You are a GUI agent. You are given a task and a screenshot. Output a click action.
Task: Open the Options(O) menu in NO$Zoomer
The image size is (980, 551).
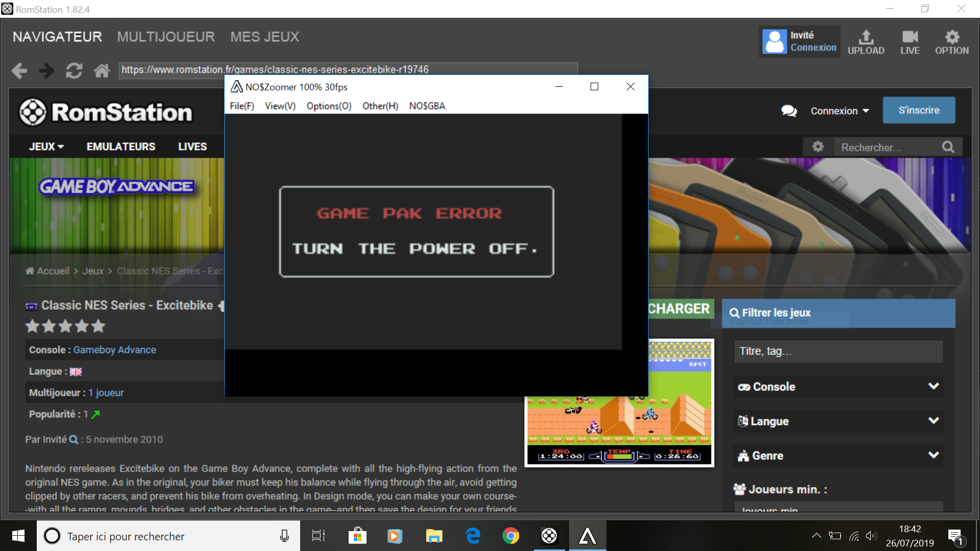(x=329, y=106)
